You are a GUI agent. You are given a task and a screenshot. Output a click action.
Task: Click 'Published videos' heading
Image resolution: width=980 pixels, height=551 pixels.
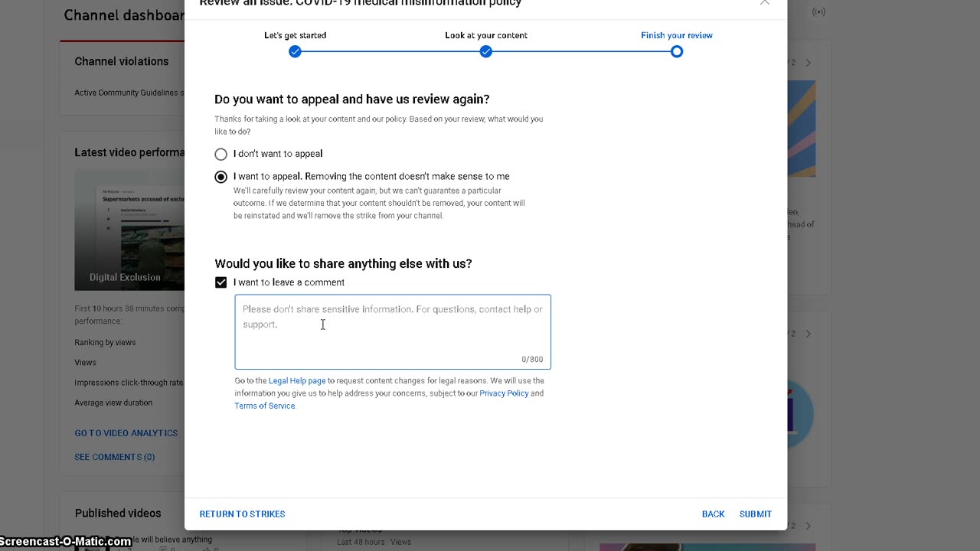coord(118,514)
